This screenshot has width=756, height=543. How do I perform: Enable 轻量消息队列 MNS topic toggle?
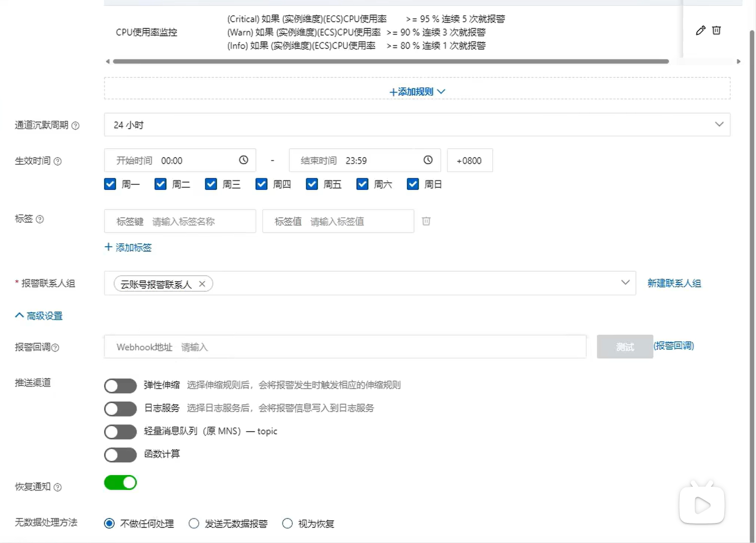[120, 432]
